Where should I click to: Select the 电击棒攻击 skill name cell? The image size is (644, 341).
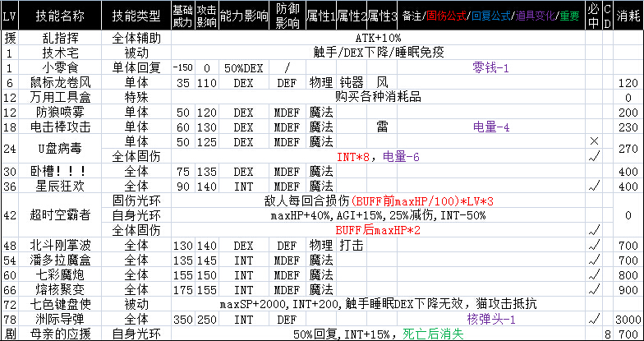click(x=60, y=127)
